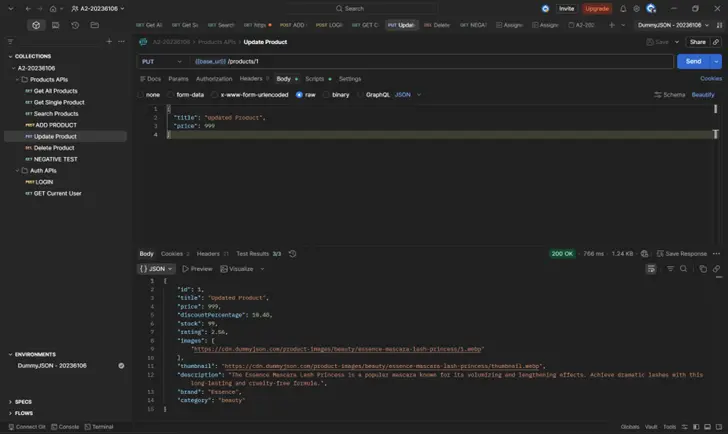Open a new request tab with plus icon

coord(611,25)
